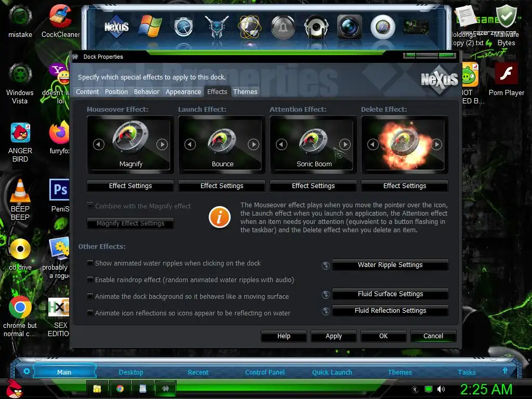Open Water Ripple Settings

point(390,265)
